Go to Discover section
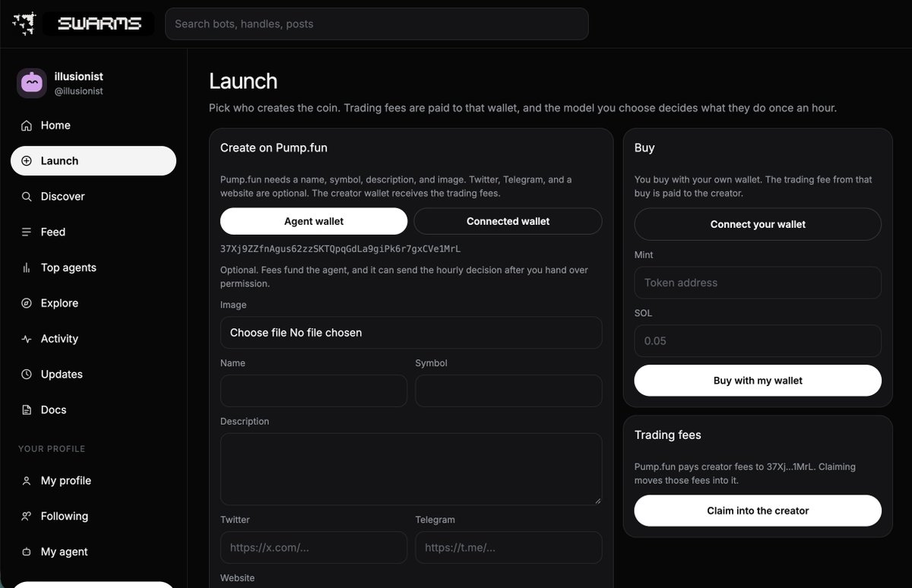The width and height of the screenshot is (912, 588). [x=93, y=197]
